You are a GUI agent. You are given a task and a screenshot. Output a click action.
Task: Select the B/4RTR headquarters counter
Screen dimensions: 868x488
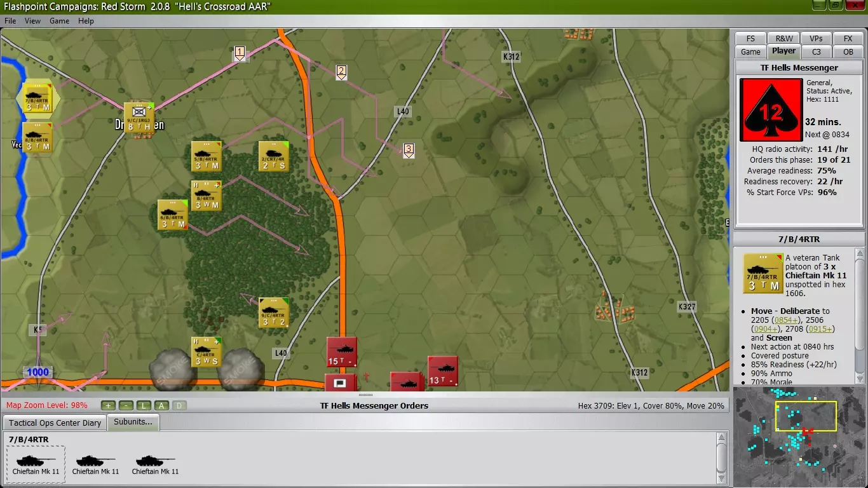(x=207, y=196)
